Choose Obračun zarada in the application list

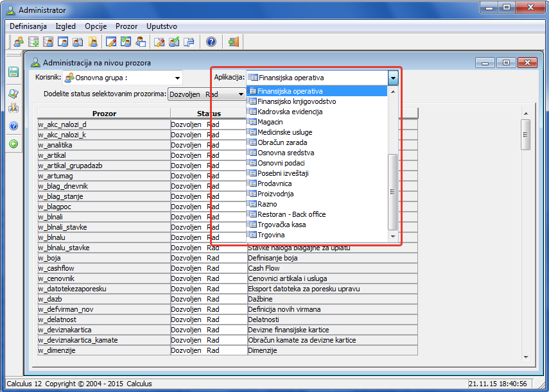(282, 142)
